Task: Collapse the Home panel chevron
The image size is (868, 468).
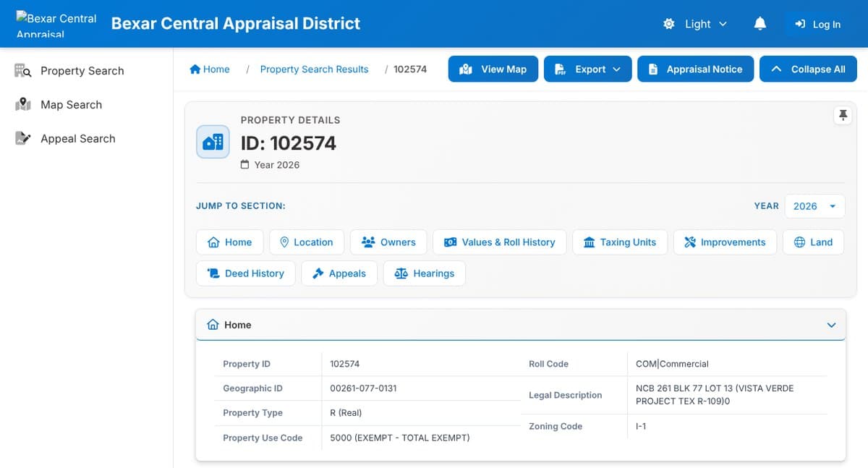Action: click(831, 326)
